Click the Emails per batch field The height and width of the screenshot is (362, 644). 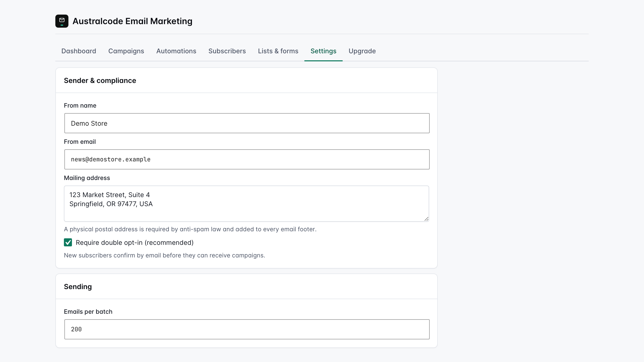(x=247, y=329)
